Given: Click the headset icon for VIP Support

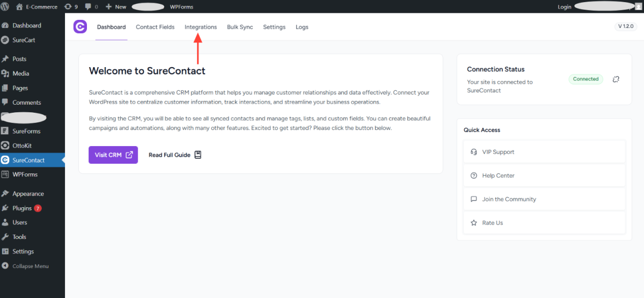Looking at the screenshot, I should [473, 152].
